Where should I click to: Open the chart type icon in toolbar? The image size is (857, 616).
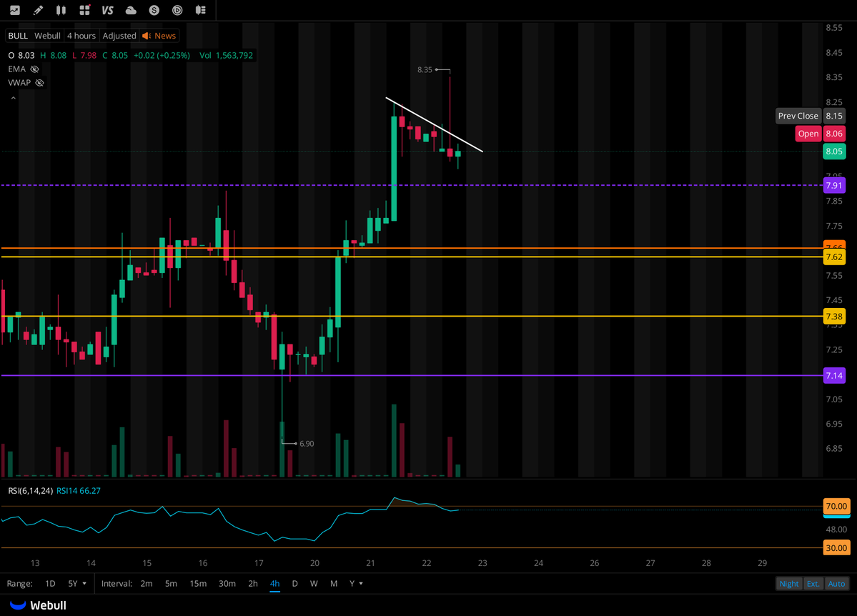tap(15, 10)
